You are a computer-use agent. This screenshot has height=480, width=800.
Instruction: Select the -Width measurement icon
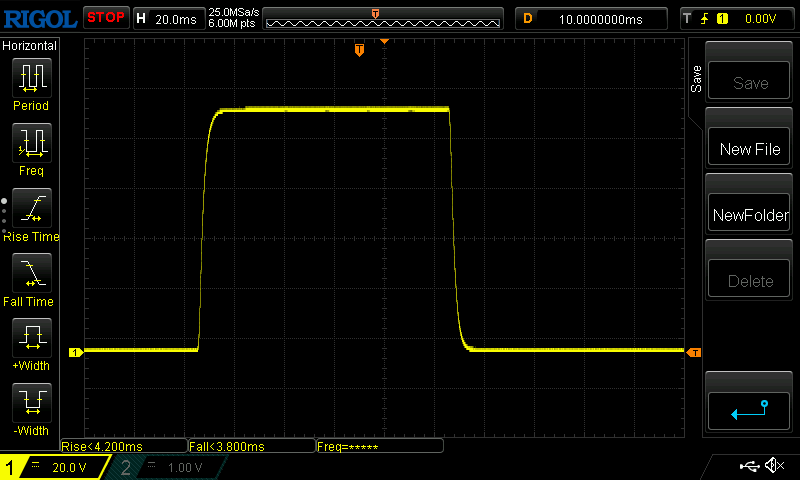pyautogui.click(x=30, y=405)
